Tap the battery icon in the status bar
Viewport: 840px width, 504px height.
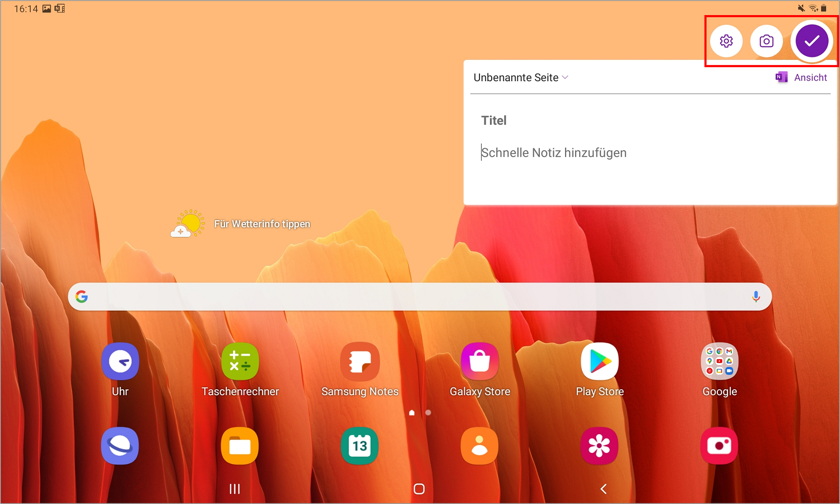point(823,8)
